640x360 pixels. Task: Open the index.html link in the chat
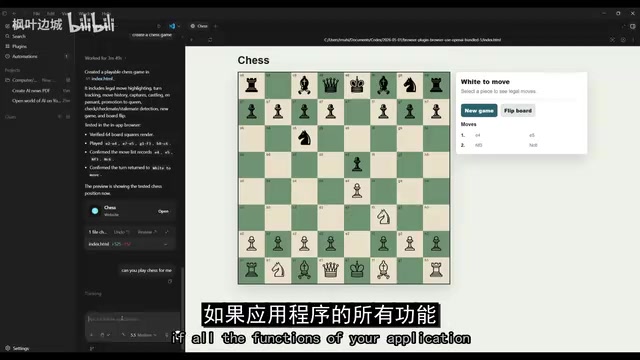pos(102,79)
